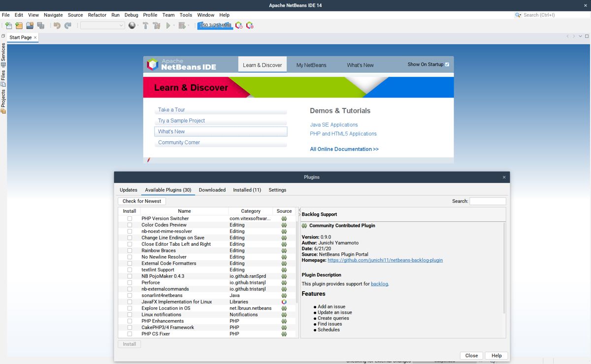
Task: Click the green Run Project icon
Action: pos(168,26)
